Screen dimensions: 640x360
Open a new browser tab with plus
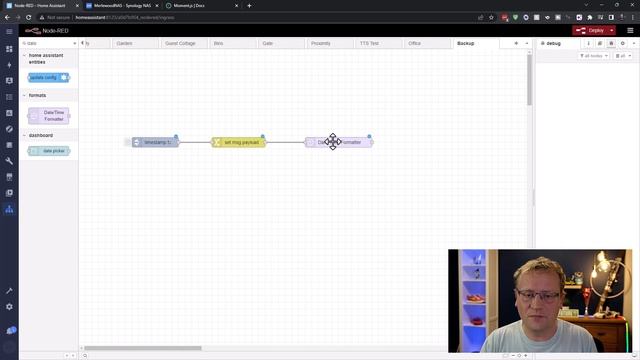click(249, 6)
